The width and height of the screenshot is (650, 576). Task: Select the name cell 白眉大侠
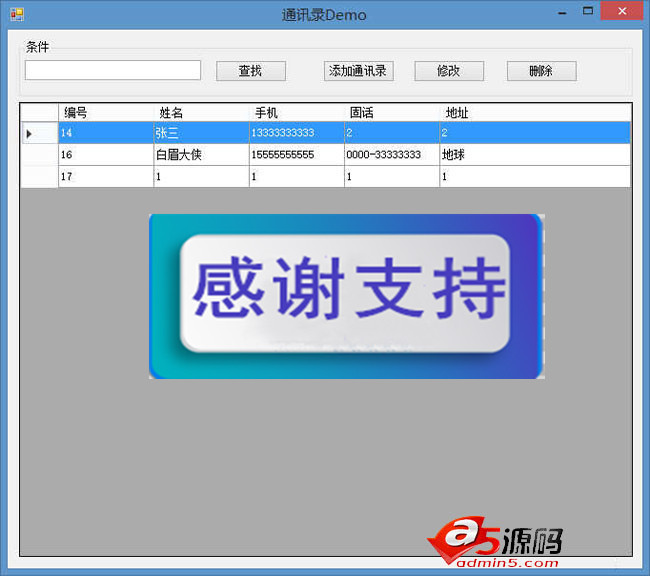tap(201, 155)
